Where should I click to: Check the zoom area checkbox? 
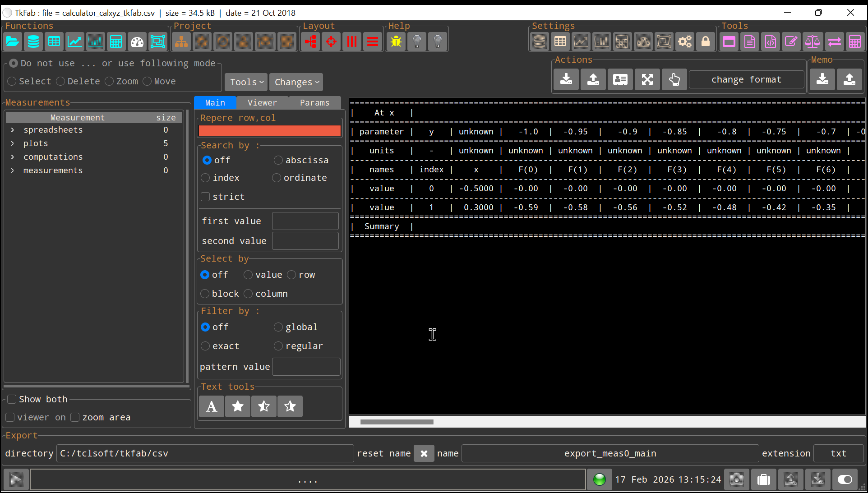75,417
